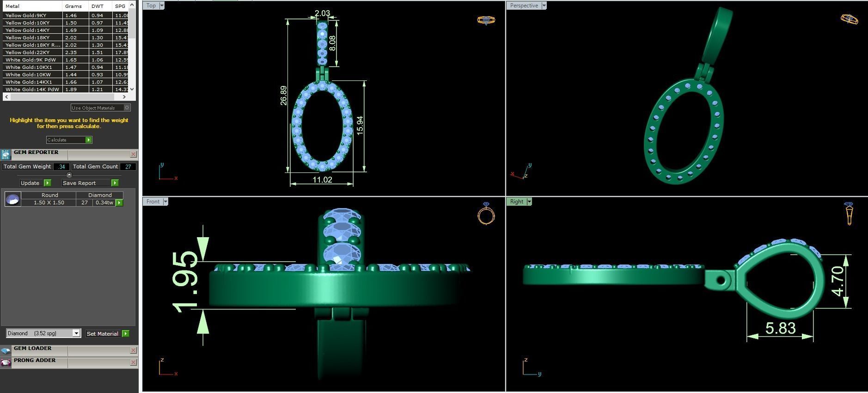Screen dimensions: 868x393
Task: Select the White Gold:10KX1 row
Action: 66,67
